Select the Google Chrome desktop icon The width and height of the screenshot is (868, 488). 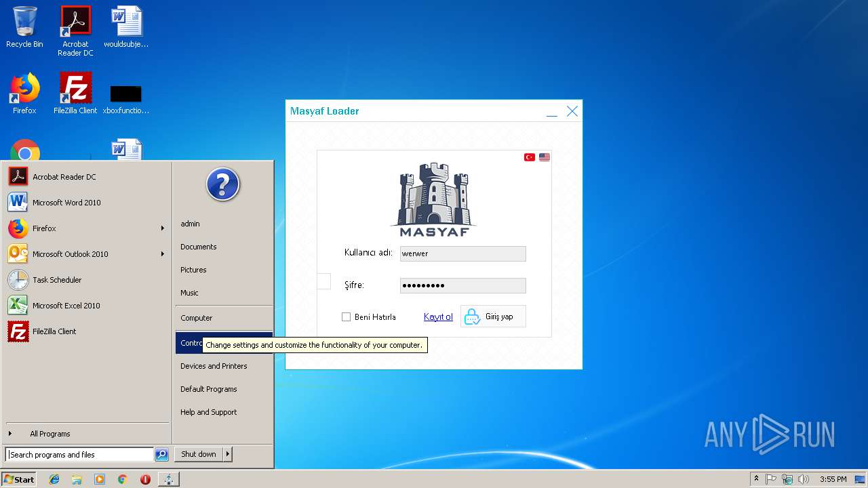(x=24, y=150)
